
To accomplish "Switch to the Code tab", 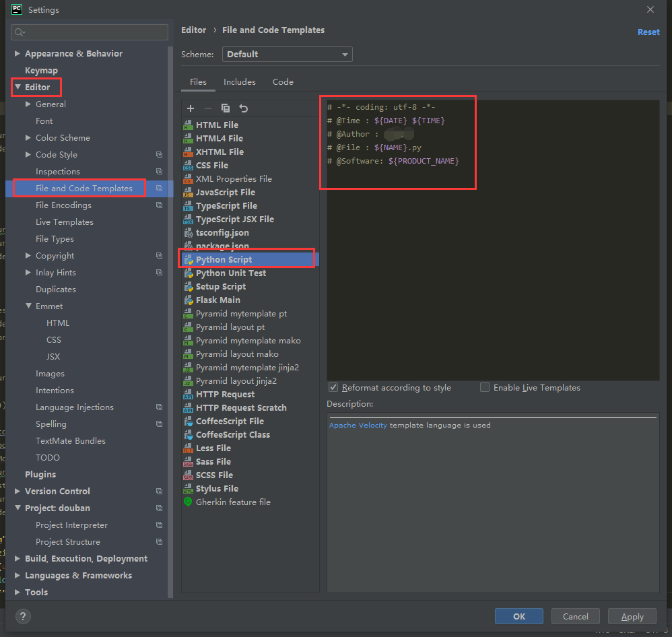I will point(283,82).
